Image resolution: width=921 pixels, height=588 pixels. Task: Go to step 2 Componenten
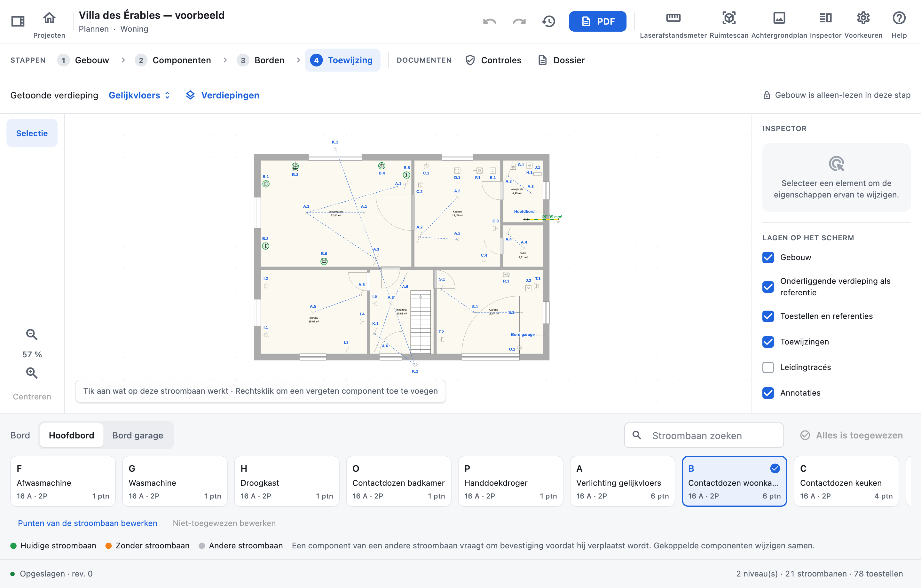click(173, 60)
